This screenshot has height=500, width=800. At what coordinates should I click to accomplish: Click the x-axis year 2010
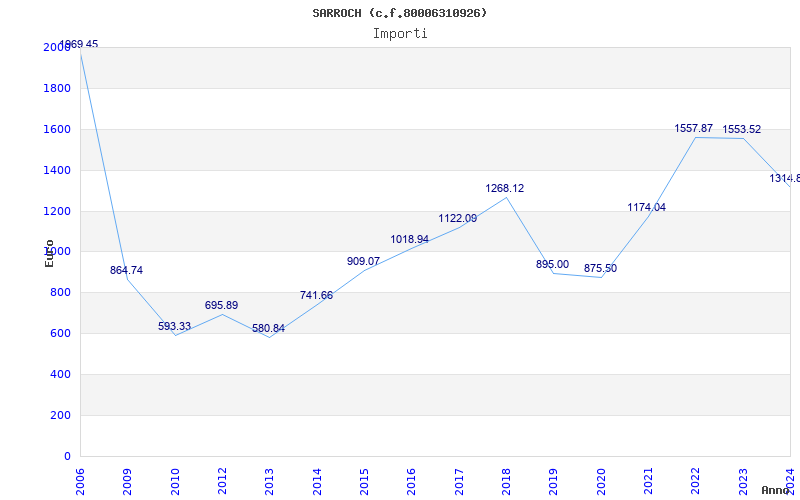click(x=174, y=481)
